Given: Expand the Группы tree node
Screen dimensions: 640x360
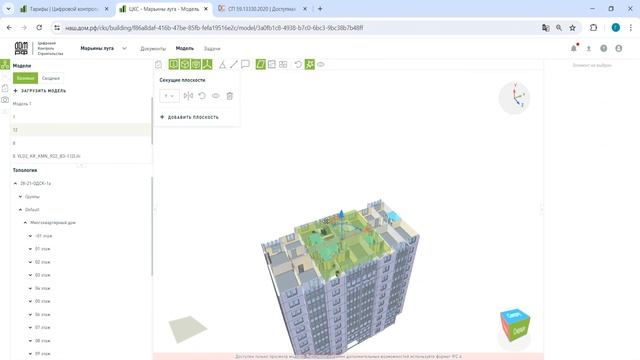Looking at the screenshot, I should [20, 197].
